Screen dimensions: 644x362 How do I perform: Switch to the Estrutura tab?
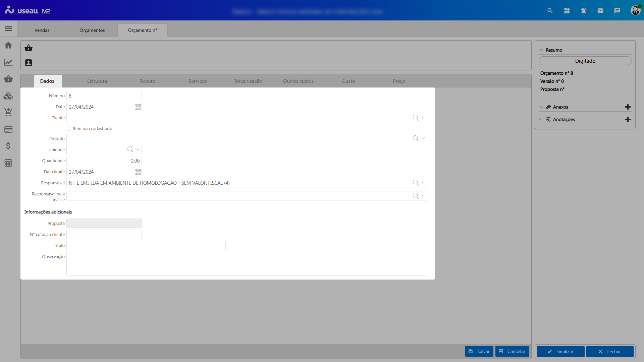pos(97,81)
